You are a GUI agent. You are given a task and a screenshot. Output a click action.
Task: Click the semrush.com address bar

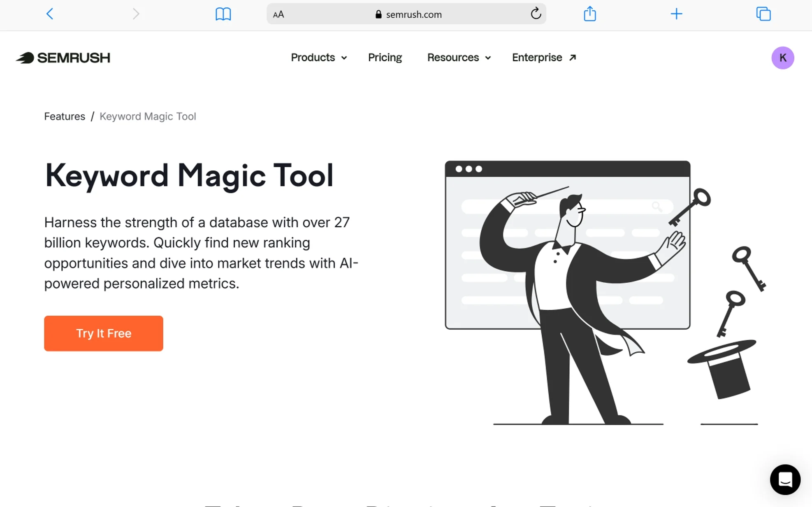click(x=406, y=14)
